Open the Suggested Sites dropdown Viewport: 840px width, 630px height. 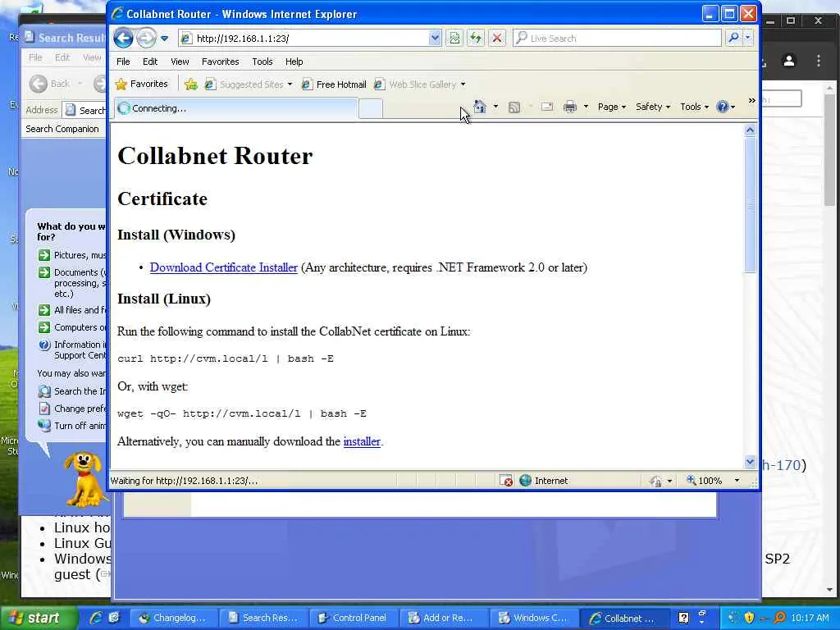click(x=249, y=84)
